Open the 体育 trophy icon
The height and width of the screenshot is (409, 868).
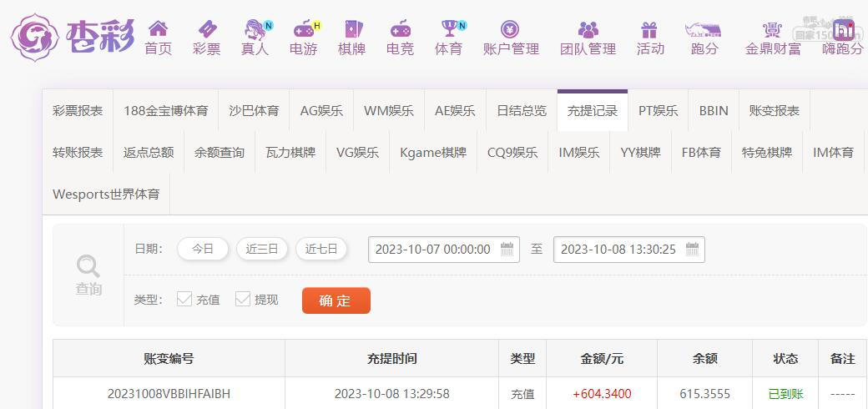pyautogui.click(x=449, y=28)
